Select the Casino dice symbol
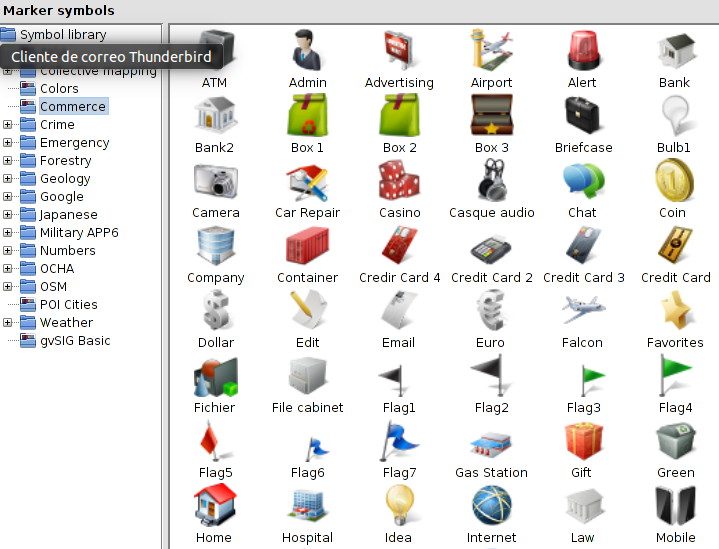 click(x=399, y=183)
